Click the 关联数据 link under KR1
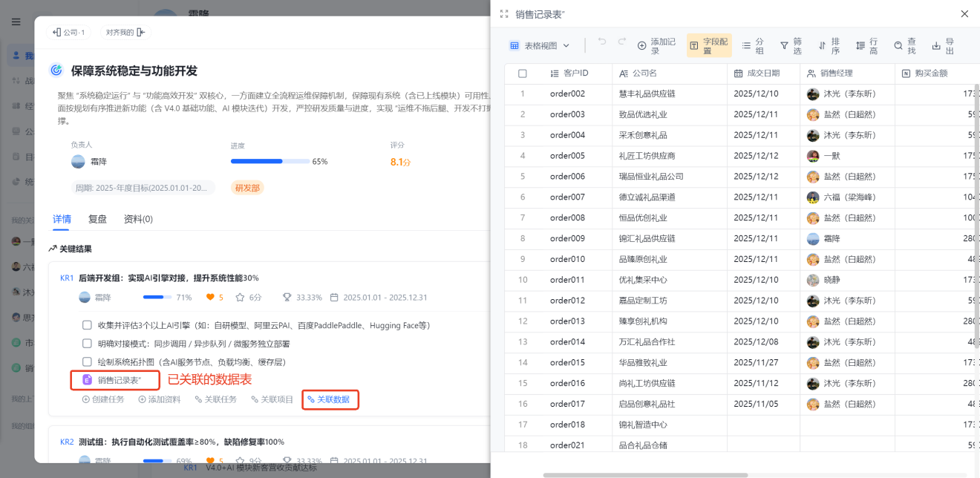980x478 pixels. pyautogui.click(x=330, y=399)
